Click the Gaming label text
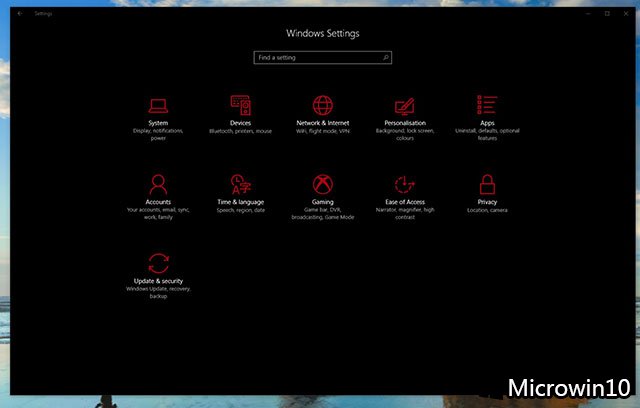Image resolution: width=640 pixels, height=408 pixels. (x=322, y=202)
